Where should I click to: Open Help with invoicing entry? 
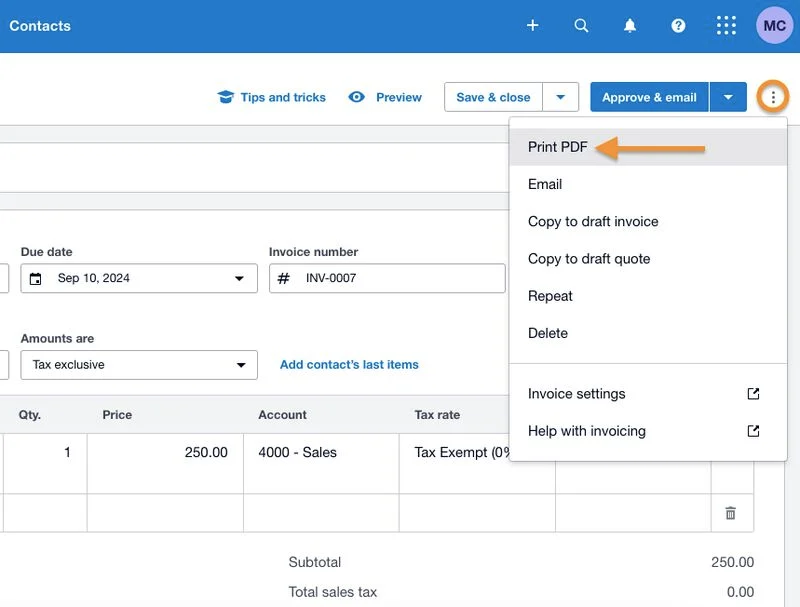tap(648, 431)
